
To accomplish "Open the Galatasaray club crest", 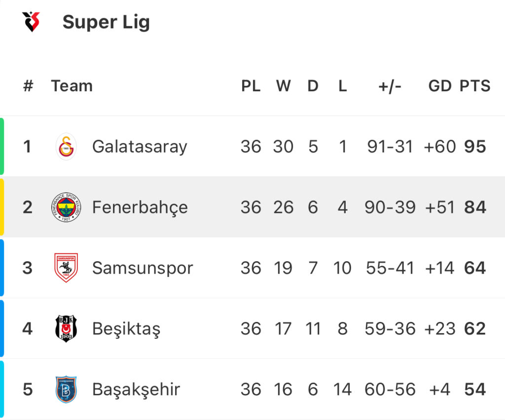I will click(66, 146).
